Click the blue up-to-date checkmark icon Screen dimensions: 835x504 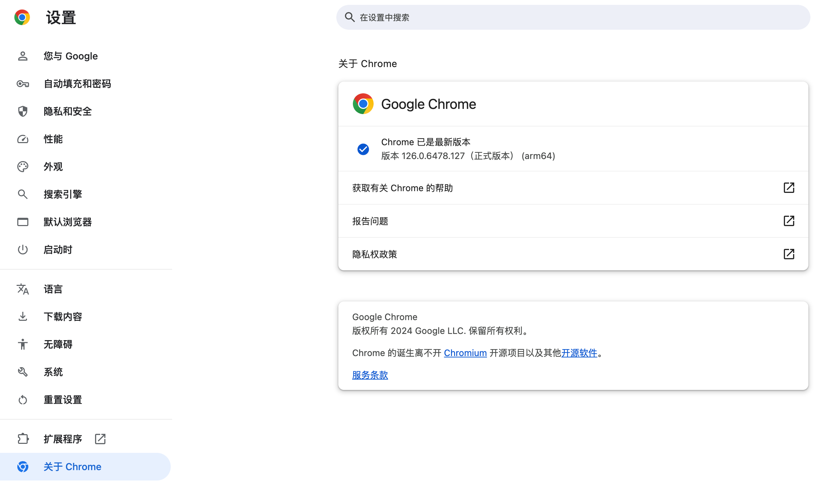point(363,149)
